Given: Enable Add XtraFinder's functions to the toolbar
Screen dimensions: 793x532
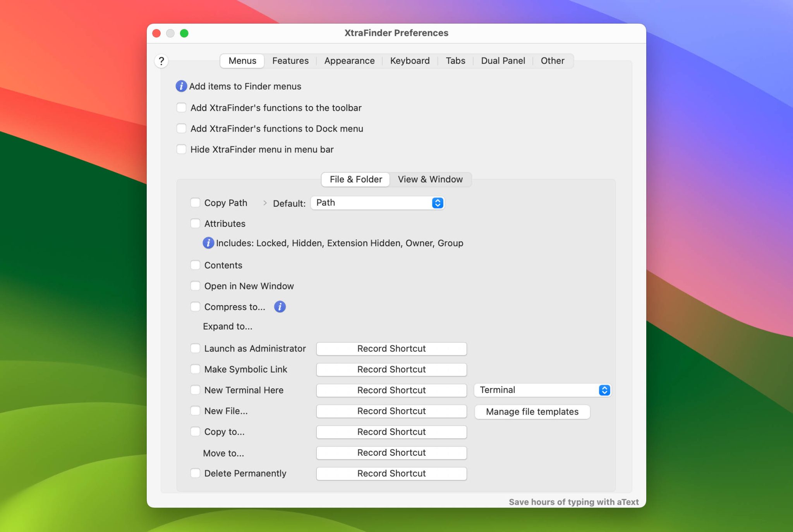Looking at the screenshot, I should [x=181, y=107].
